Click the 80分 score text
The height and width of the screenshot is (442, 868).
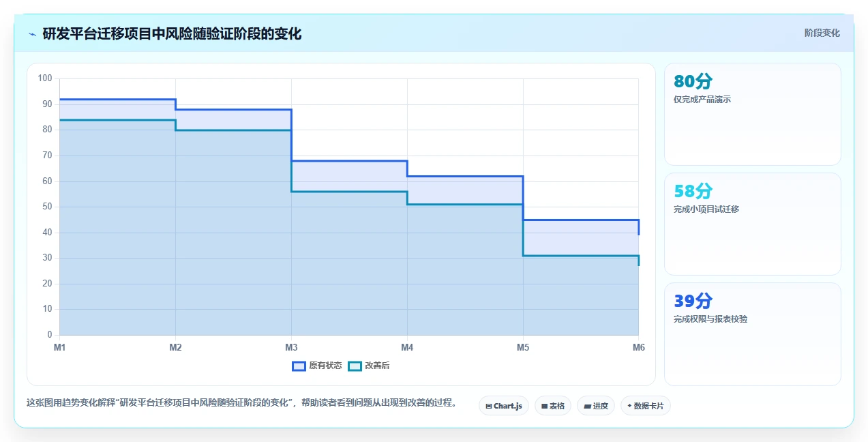pyautogui.click(x=693, y=81)
